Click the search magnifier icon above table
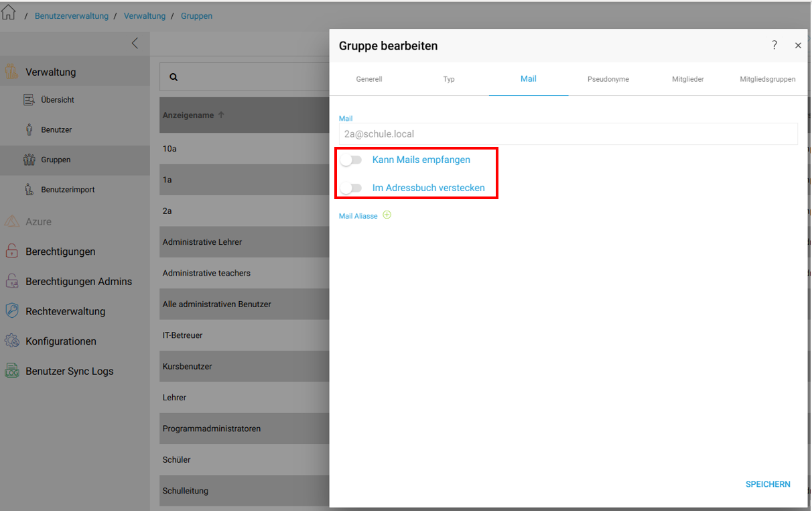 click(174, 77)
